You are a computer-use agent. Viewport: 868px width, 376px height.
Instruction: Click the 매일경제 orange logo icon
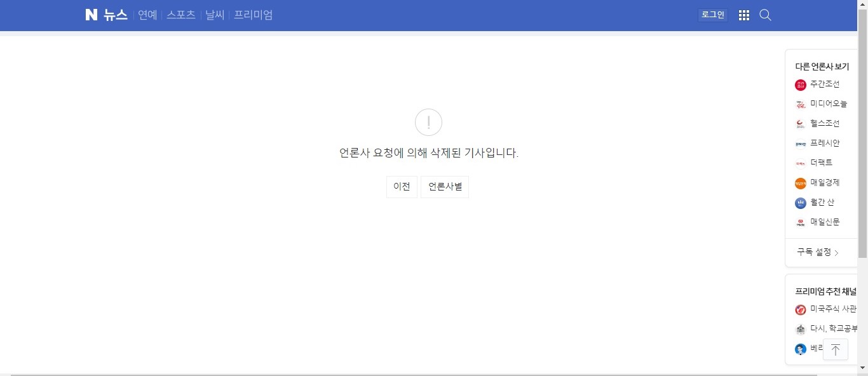800,184
